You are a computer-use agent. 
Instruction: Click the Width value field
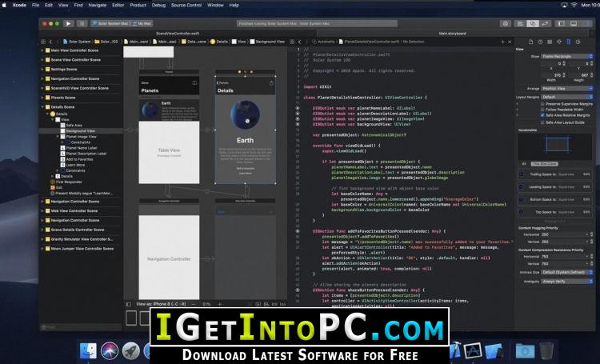click(x=552, y=75)
